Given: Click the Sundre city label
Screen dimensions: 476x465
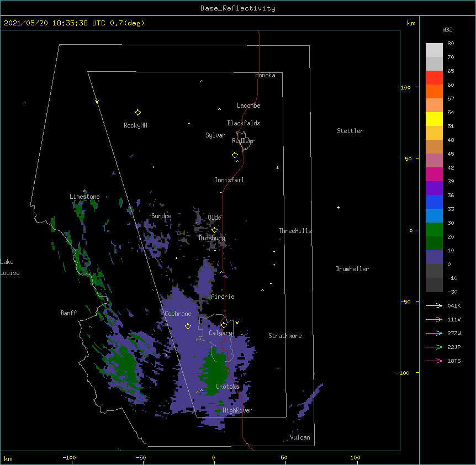Looking at the screenshot, I should tap(161, 216).
